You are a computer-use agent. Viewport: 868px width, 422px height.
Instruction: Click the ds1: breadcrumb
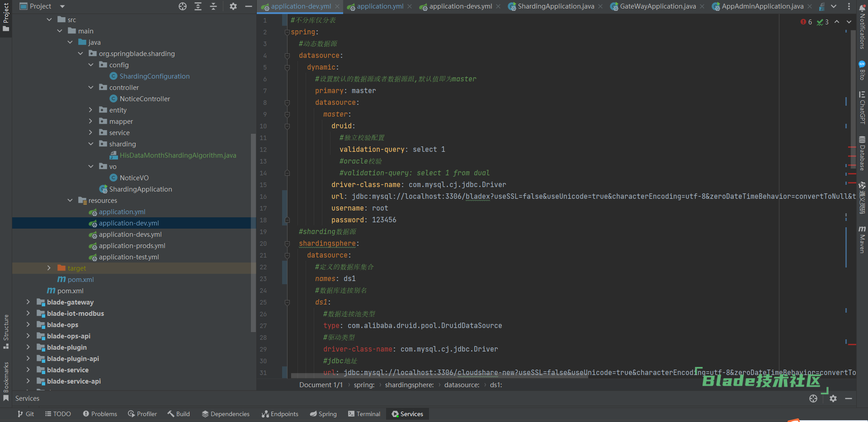pos(496,385)
